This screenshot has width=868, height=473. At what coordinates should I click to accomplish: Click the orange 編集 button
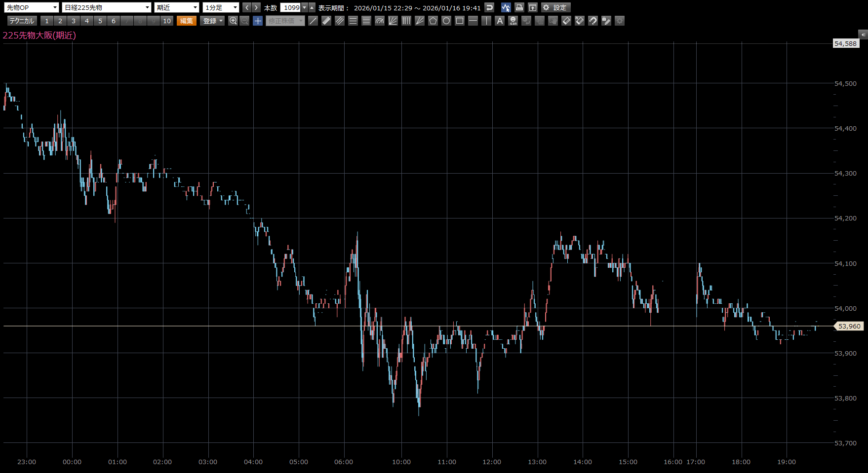(187, 21)
